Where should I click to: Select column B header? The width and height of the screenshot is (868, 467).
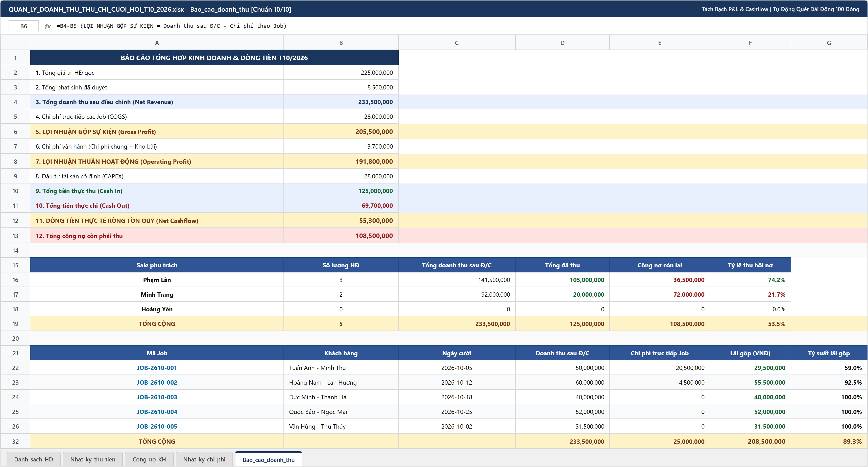(x=341, y=43)
